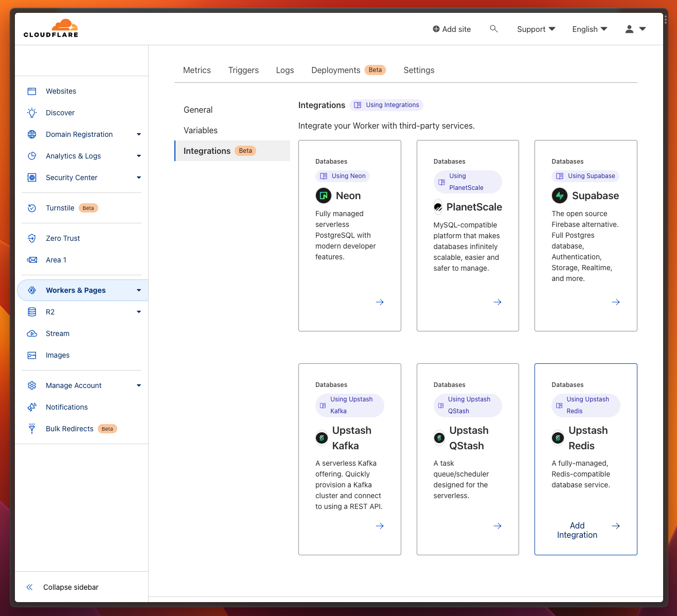Screen dimensions: 677x616
Task: Click the Websites sidebar icon
Action: click(x=32, y=91)
